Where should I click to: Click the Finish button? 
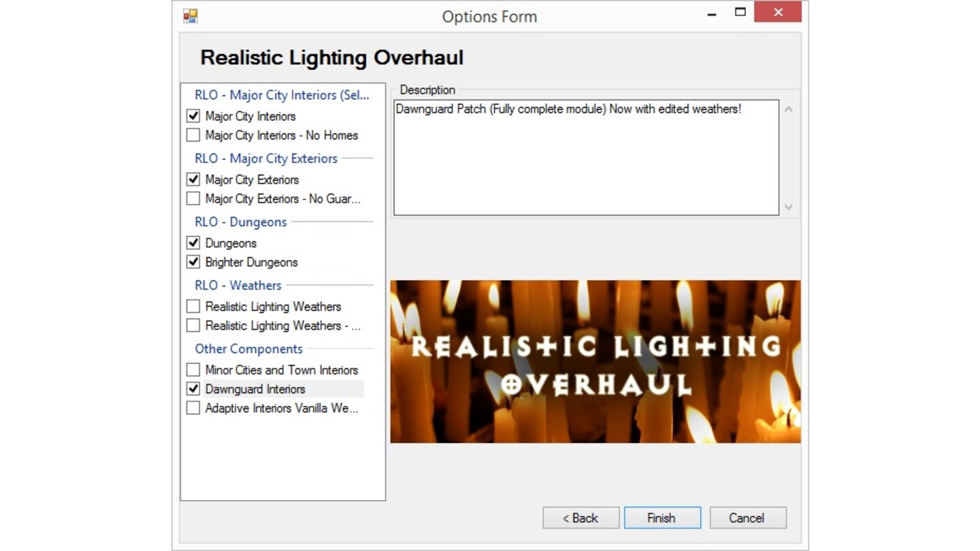click(x=662, y=518)
